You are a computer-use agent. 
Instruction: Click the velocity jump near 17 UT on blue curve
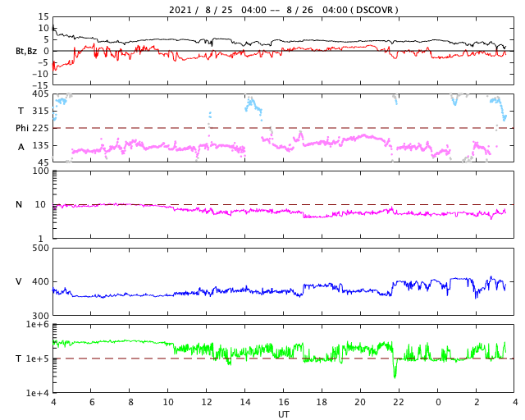(303, 290)
